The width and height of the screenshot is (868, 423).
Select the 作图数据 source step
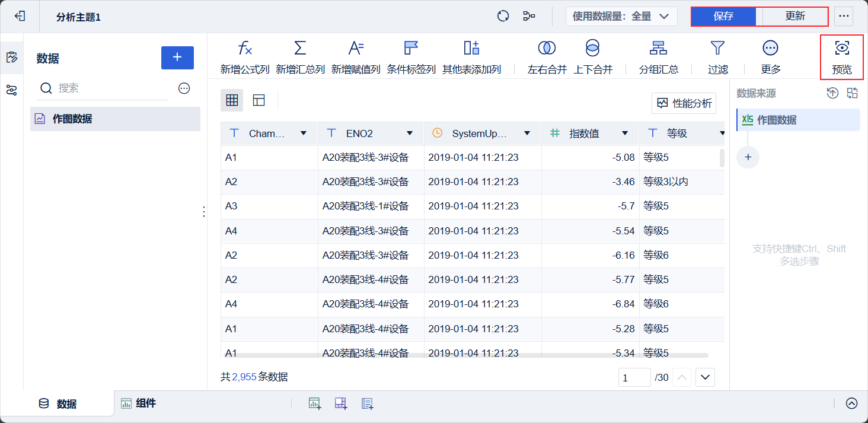click(798, 120)
